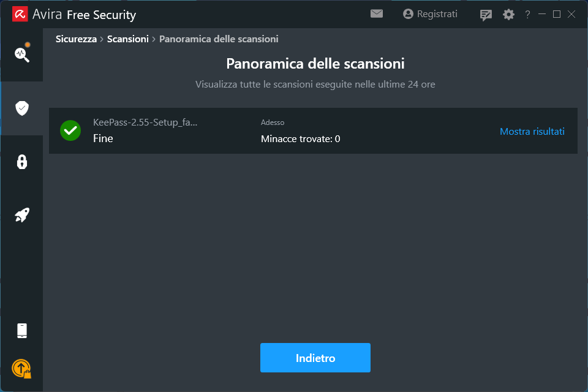Open the Status heartbeat sidebar icon
Screen dimensions: 588x392
point(22,54)
